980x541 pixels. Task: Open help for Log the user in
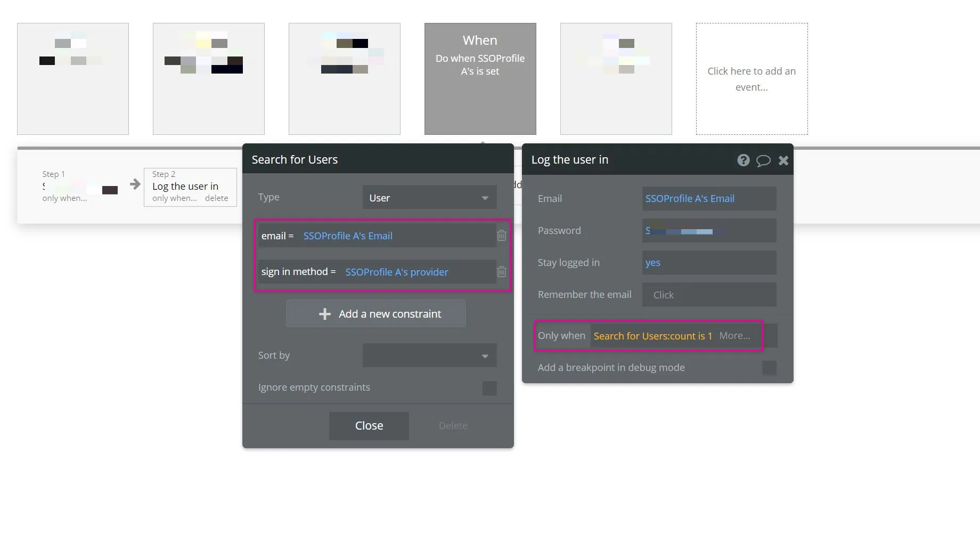click(x=743, y=160)
